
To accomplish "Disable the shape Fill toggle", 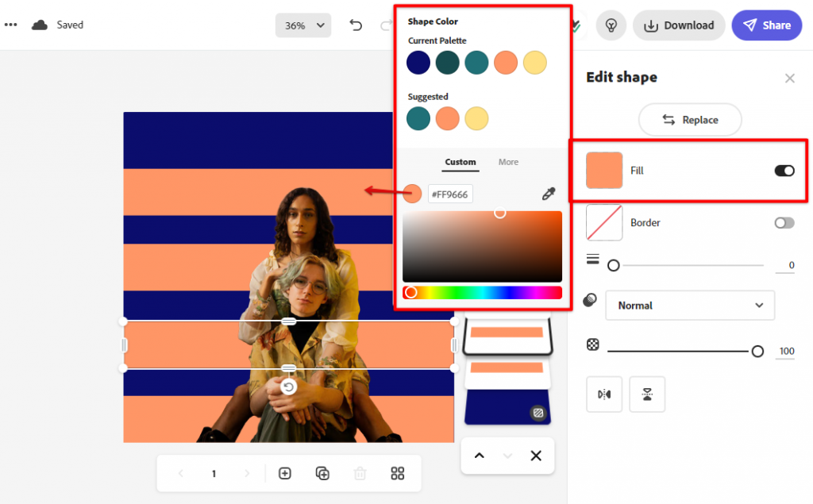I will pyautogui.click(x=784, y=170).
